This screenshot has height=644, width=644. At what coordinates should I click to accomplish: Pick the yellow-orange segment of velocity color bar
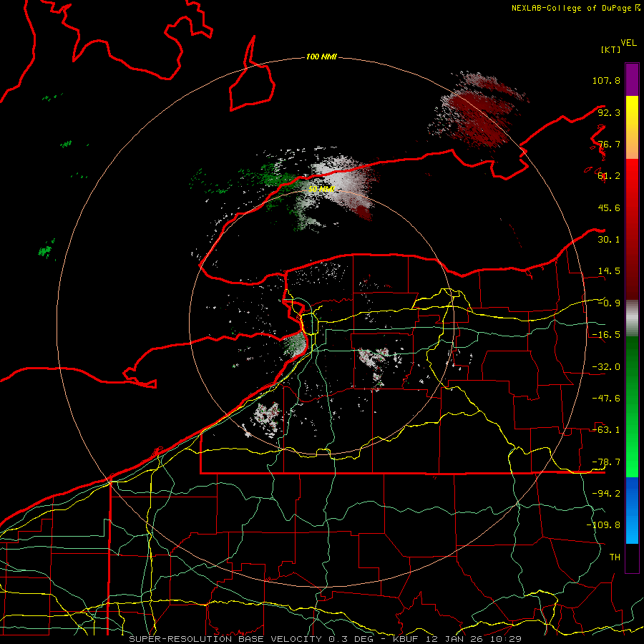click(632, 127)
